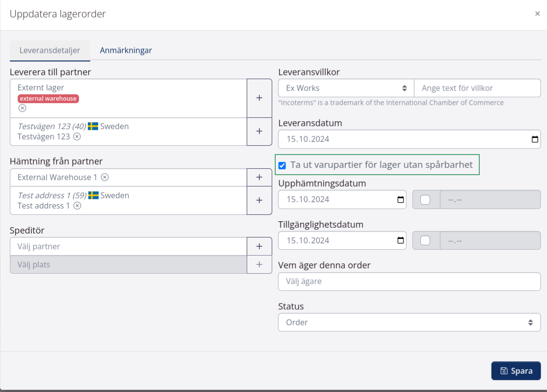The width and height of the screenshot is (547, 392).
Task: Add new partner for Leverera till partner
Action: [259, 98]
